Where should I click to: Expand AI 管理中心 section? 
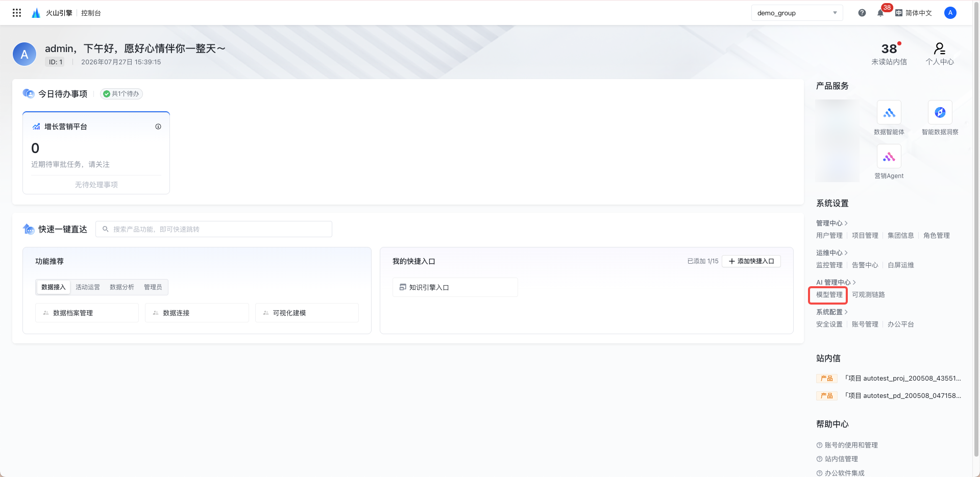click(836, 282)
